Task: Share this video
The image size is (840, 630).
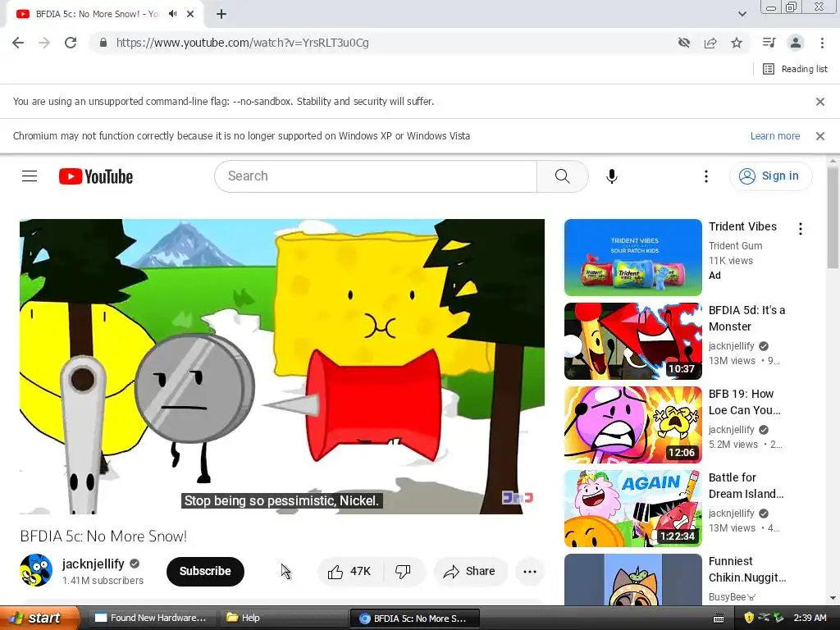Action: click(x=468, y=572)
